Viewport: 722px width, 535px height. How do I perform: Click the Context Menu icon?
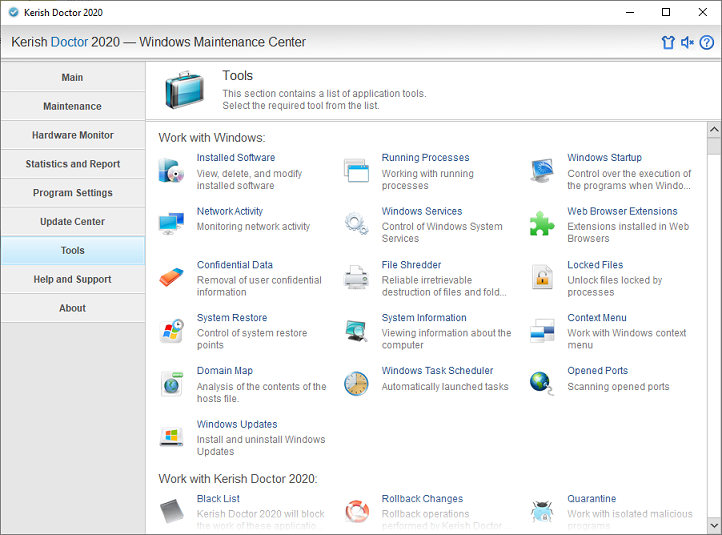point(542,331)
